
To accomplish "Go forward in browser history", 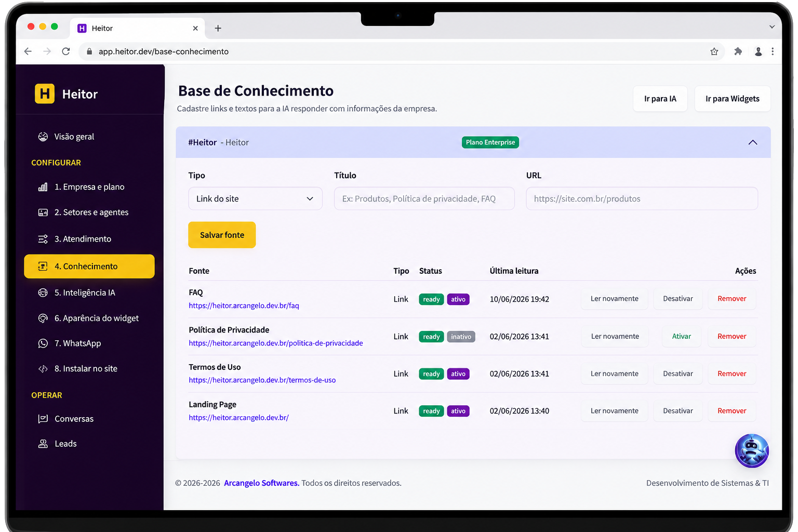I will 47,51.
